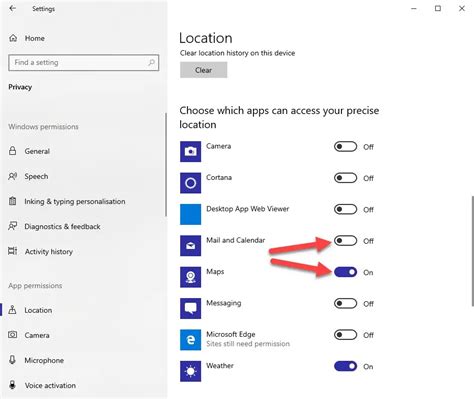Click the App permissions heading
Image resolution: width=474 pixels, height=399 pixels.
[x=35, y=286]
